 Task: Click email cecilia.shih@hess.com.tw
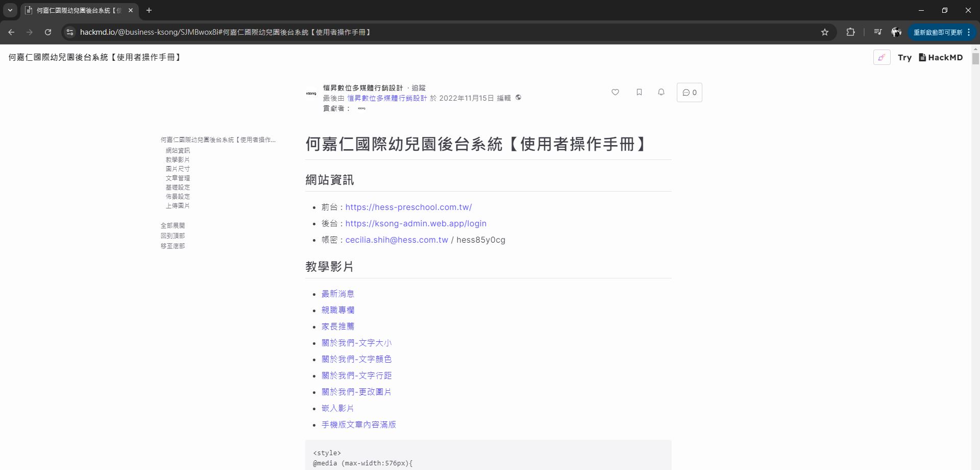tap(397, 240)
